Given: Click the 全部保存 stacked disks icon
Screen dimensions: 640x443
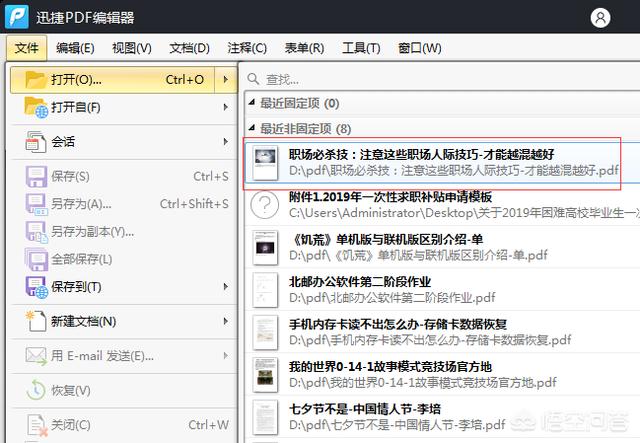Looking at the screenshot, I should [36, 259].
